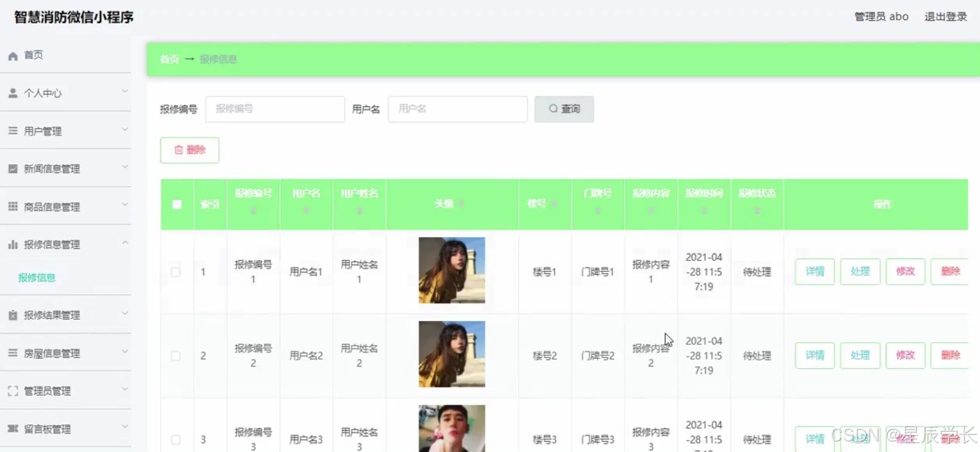Check the checkbox for row 1

coord(176,272)
